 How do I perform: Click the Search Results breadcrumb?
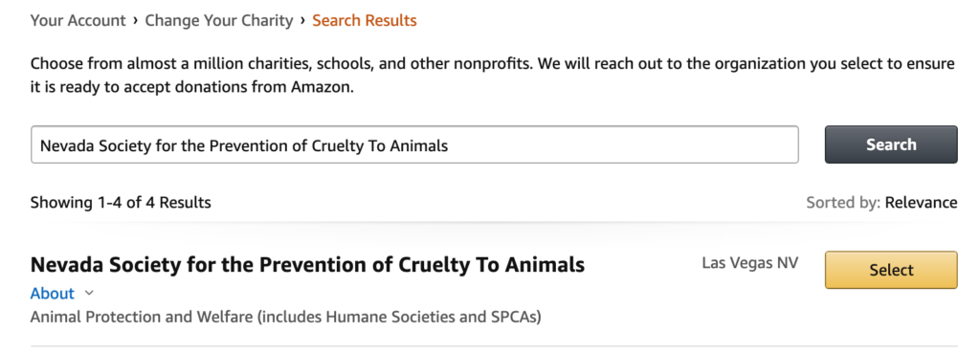(365, 21)
